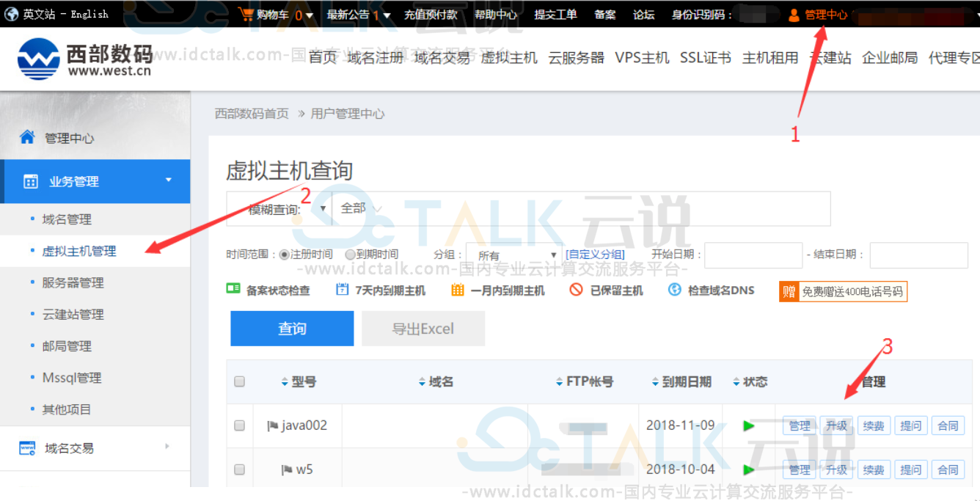Click the home icon for 管理中心 in sidebar

tap(27, 137)
